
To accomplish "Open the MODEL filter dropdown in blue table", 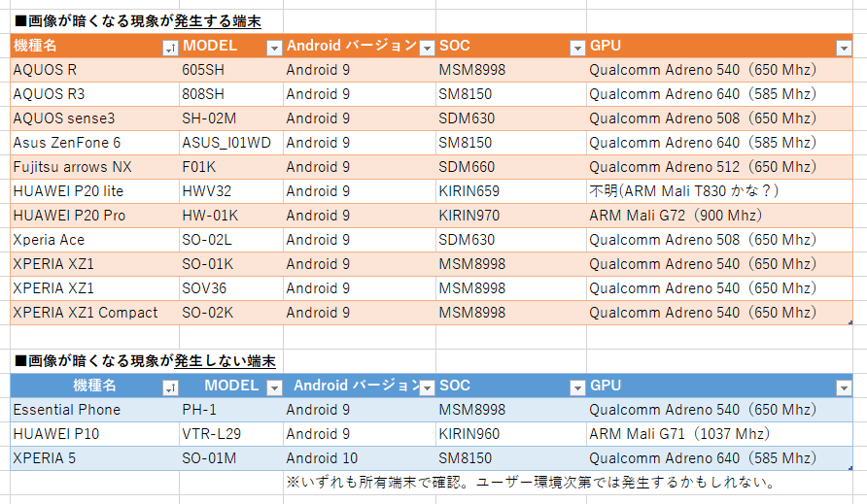I will pyautogui.click(x=274, y=388).
